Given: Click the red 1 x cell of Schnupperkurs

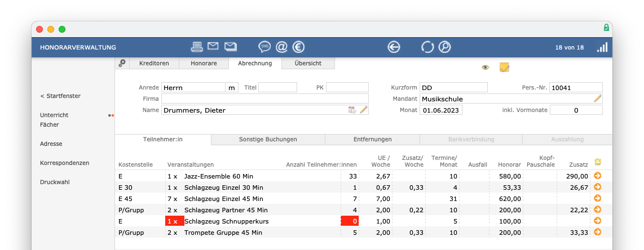Looking at the screenshot, I should (x=175, y=221).
